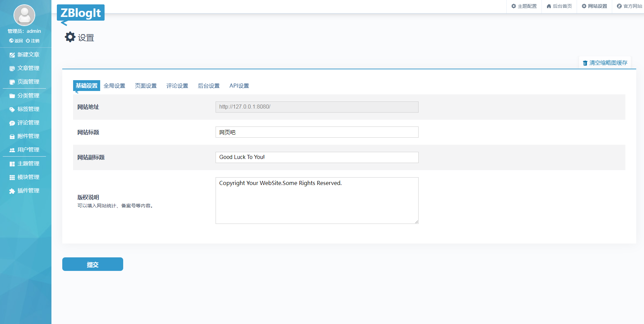
Task: Go to 后台首页 in top bar
Action: coord(559,6)
